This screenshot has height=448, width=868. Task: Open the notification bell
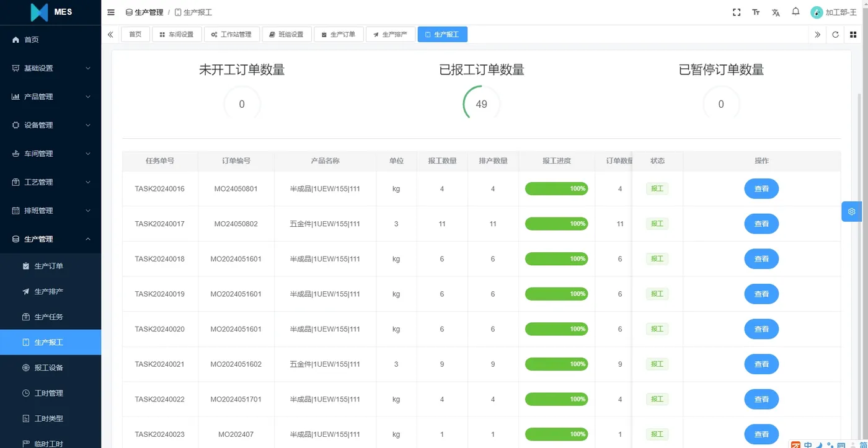click(795, 12)
